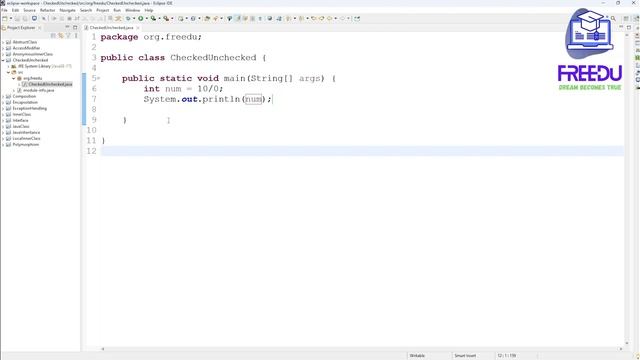640x360 pixels.
Task: Open the Navigate menu
Action: (67, 10)
